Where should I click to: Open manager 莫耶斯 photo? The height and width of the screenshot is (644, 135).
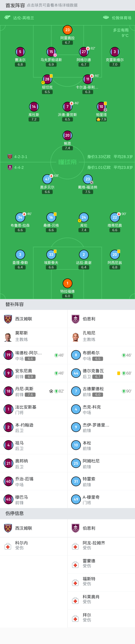8,337
